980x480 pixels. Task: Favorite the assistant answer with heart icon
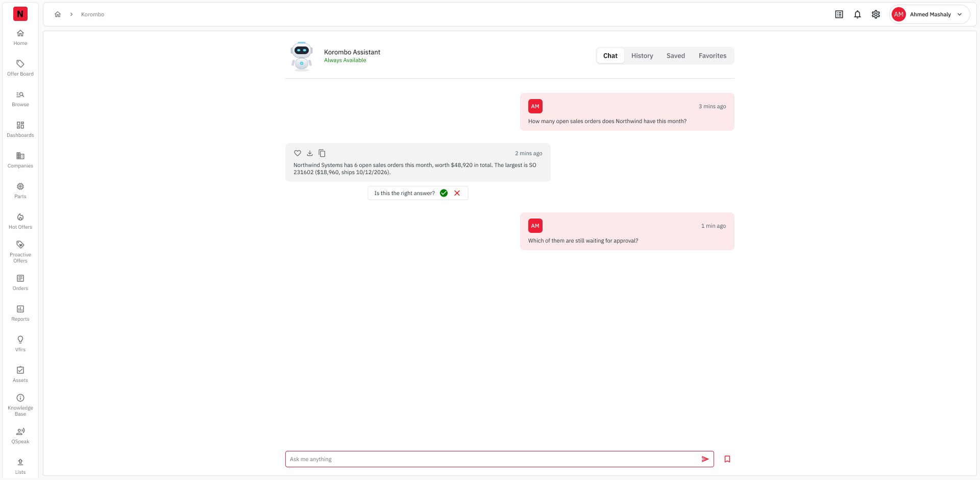click(298, 153)
